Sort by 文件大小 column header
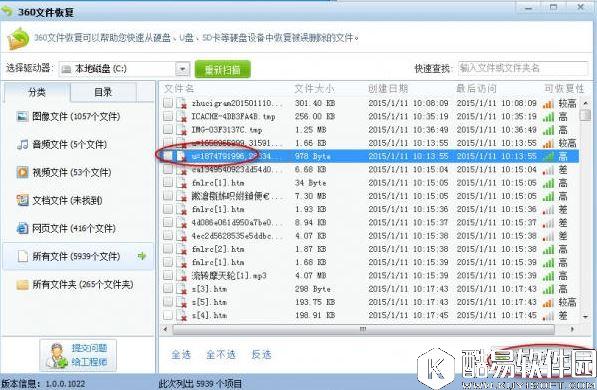Image resolution: width=597 pixels, height=390 pixels. click(314, 89)
